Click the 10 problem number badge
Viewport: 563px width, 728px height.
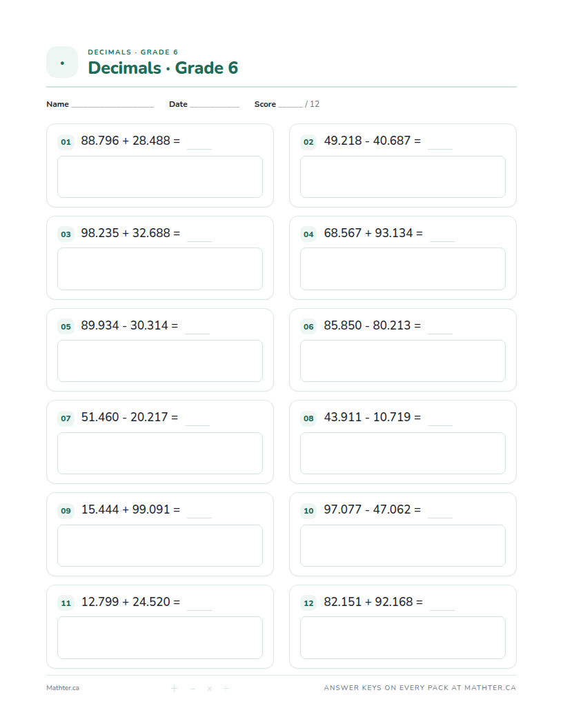click(308, 511)
